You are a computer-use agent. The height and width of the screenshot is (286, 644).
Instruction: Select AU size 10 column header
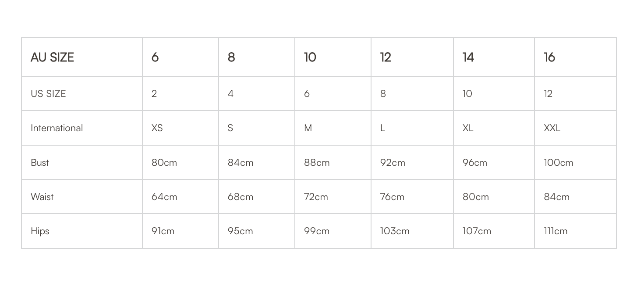click(x=333, y=57)
